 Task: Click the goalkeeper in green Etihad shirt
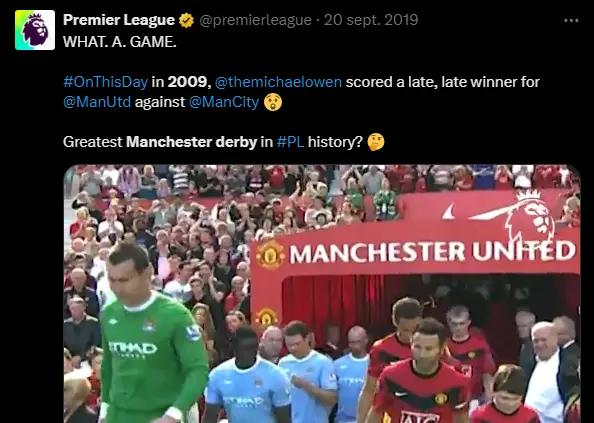[x=152, y=334]
